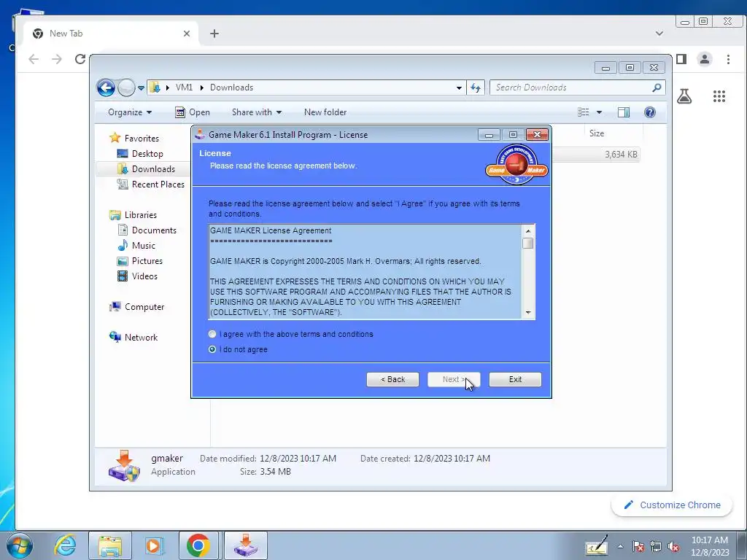Click the Explorer back arrow button
The width and height of the screenshot is (747, 560).
pos(106,87)
